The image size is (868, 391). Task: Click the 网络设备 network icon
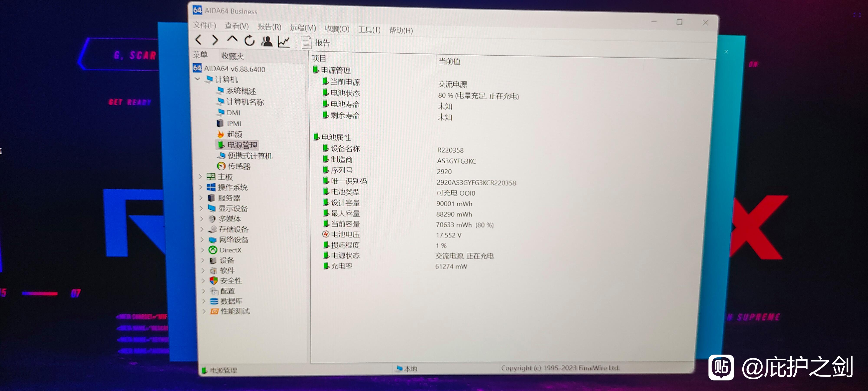point(213,240)
